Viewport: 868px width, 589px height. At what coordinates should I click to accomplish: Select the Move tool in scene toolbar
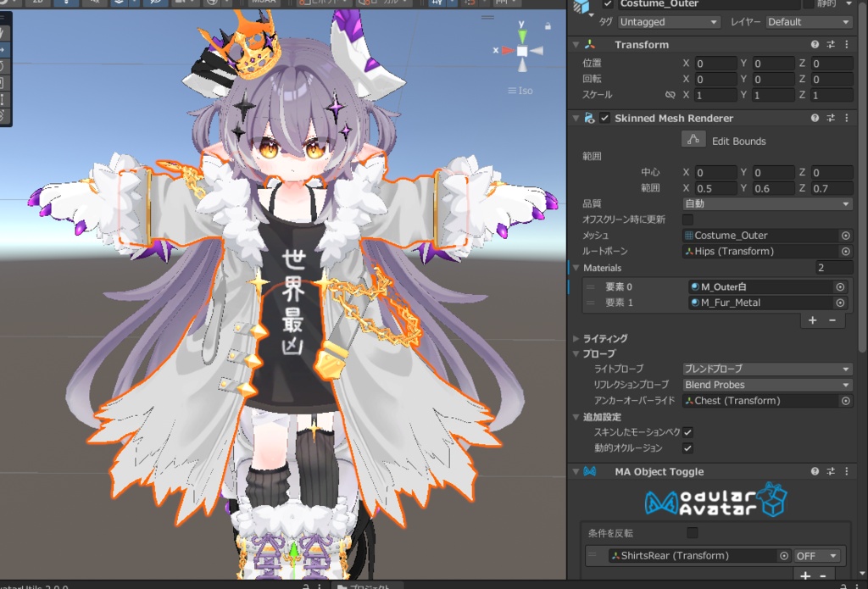click(3, 50)
